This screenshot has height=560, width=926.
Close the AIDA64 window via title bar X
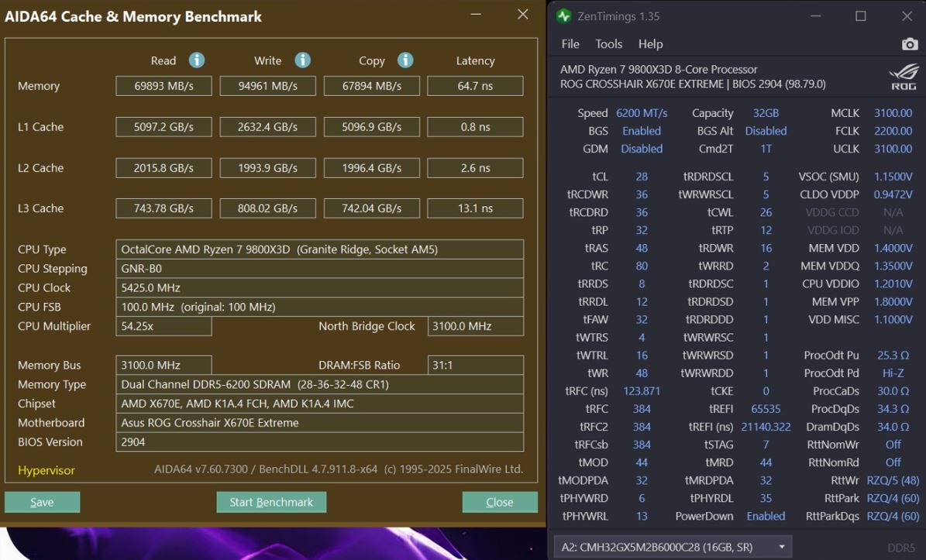pyautogui.click(x=522, y=14)
